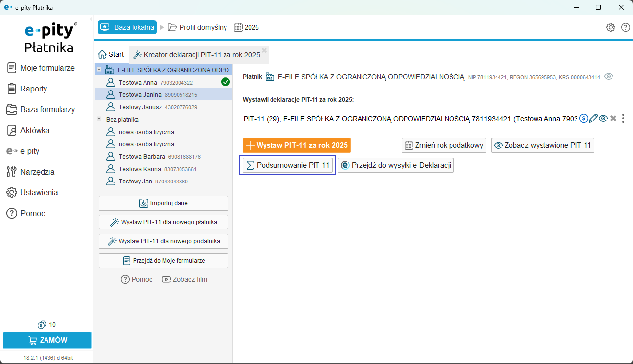Click the question mark help icon top right
The image size is (633, 364).
[625, 27]
